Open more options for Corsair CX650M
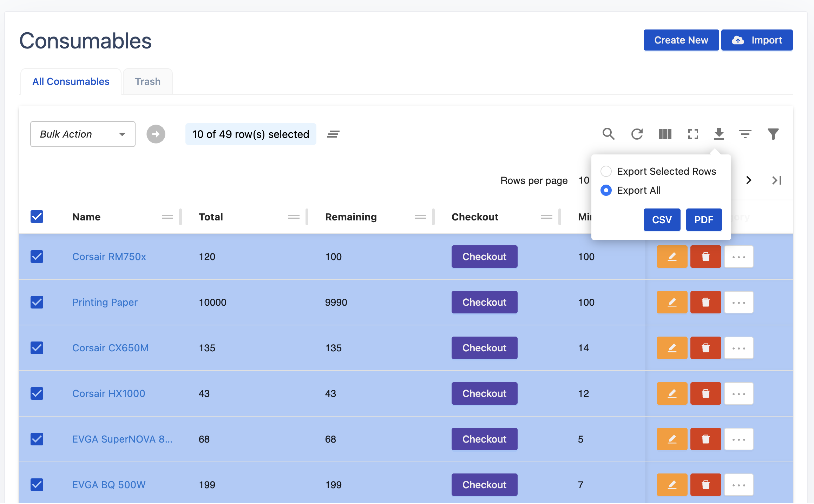Screen dimensions: 814x504 coord(739,348)
